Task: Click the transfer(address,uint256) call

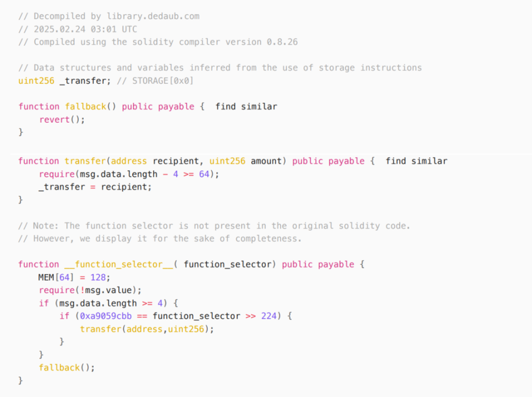Action: point(147,329)
